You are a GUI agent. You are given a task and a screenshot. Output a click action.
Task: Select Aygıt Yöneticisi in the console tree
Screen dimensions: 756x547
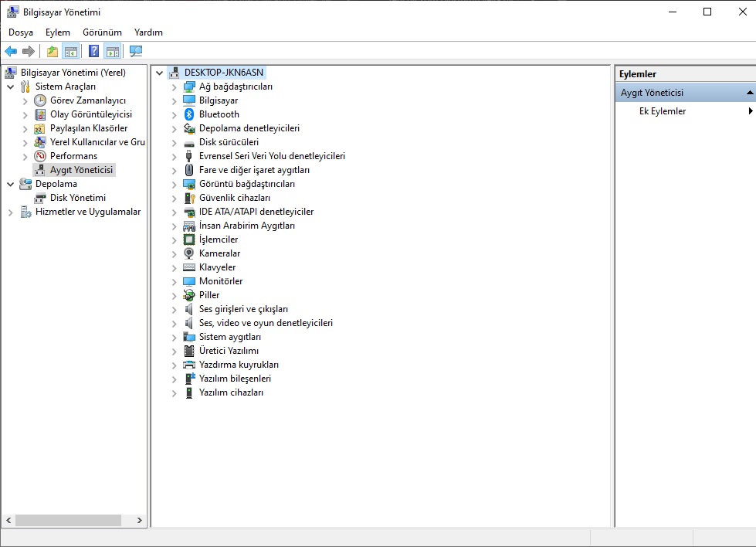(x=82, y=170)
